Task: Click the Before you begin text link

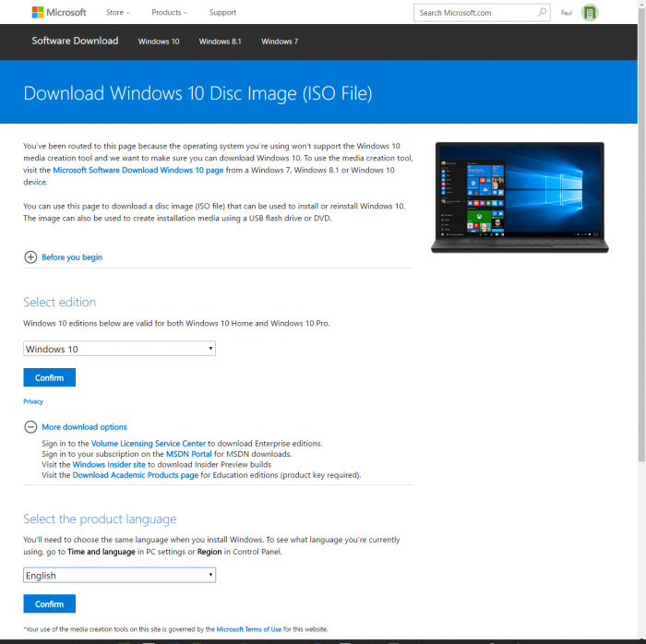Action: click(x=72, y=256)
